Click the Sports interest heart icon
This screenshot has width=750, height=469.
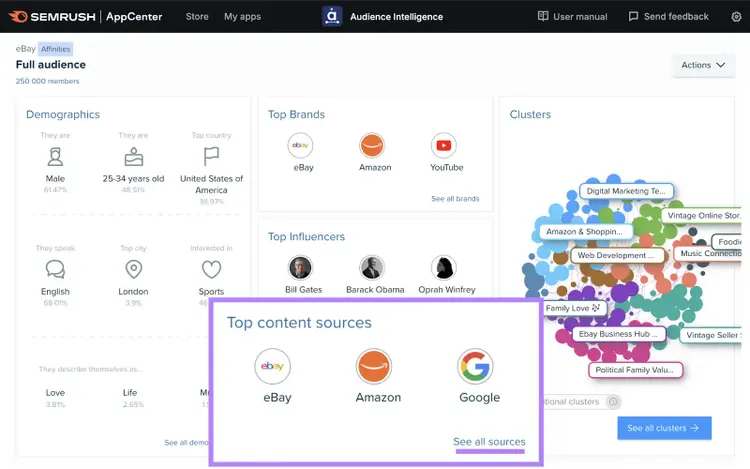pos(211,269)
